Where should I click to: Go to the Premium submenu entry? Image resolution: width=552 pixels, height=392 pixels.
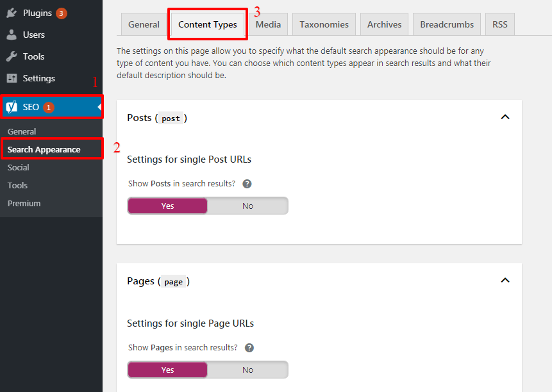[24, 203]
